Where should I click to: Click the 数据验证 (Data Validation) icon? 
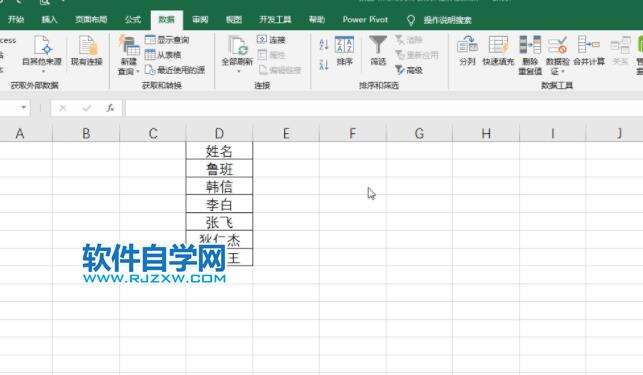tap(557, 45)
